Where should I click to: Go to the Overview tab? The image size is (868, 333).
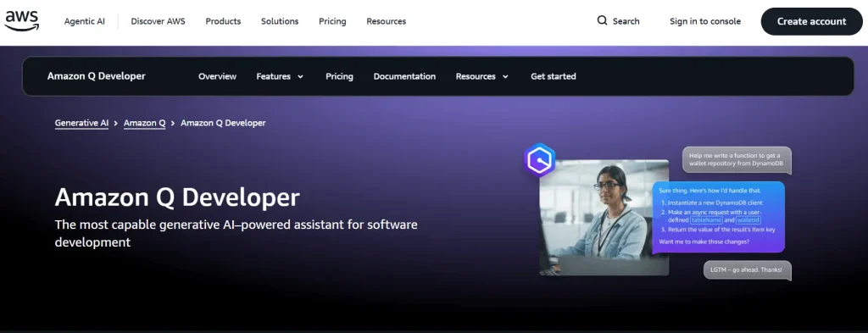pos(218,76)
